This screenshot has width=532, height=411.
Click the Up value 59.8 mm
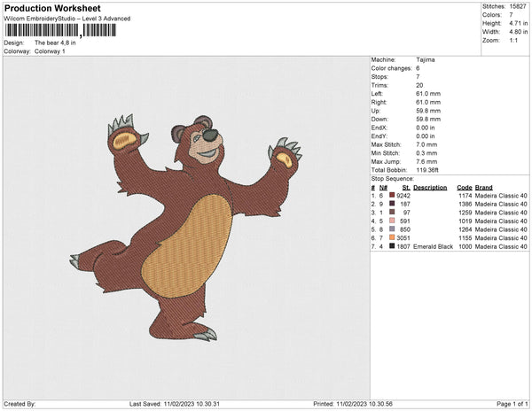tap(428, 111)
